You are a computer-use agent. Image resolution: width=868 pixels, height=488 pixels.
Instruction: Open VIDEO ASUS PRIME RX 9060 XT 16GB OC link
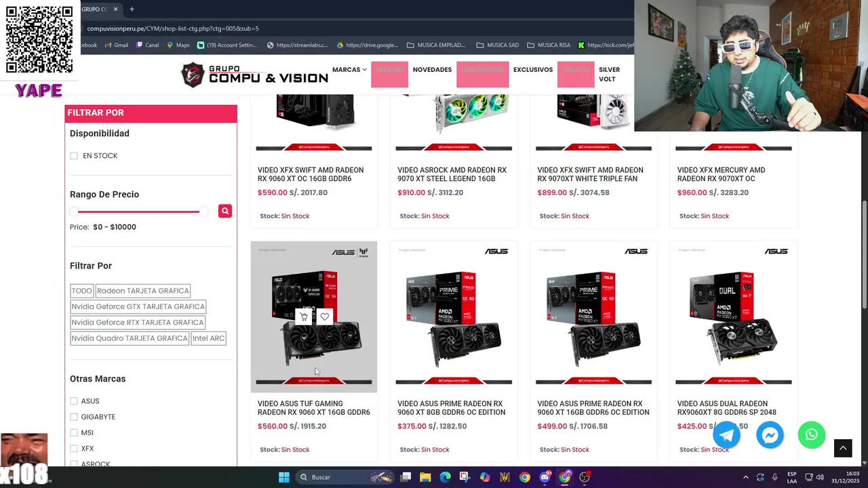(593, 408)
